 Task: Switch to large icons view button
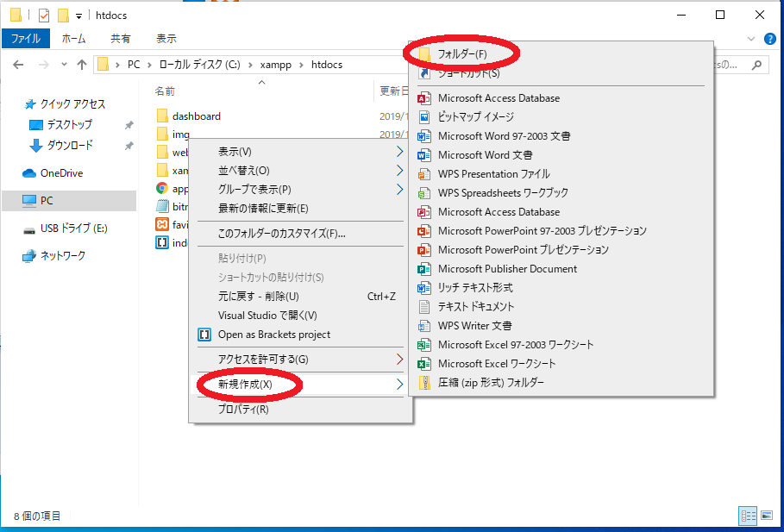[767, 516]
